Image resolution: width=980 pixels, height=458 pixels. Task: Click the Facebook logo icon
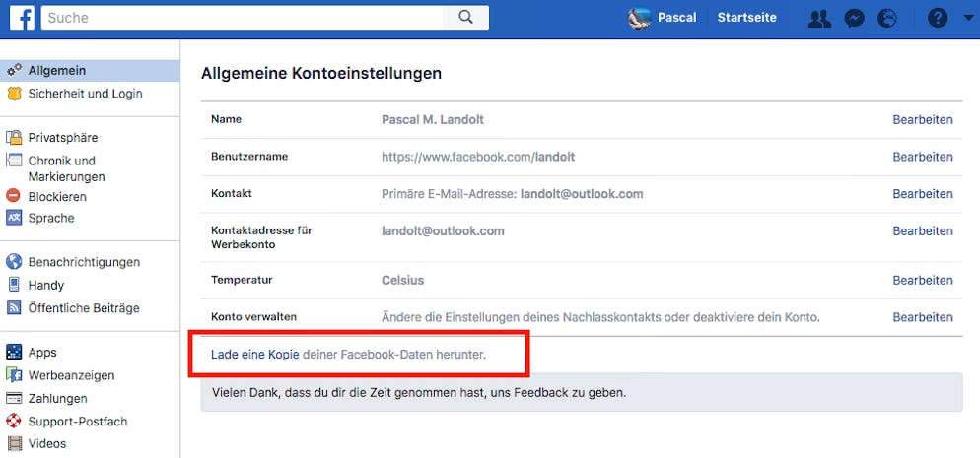[22, 18]
